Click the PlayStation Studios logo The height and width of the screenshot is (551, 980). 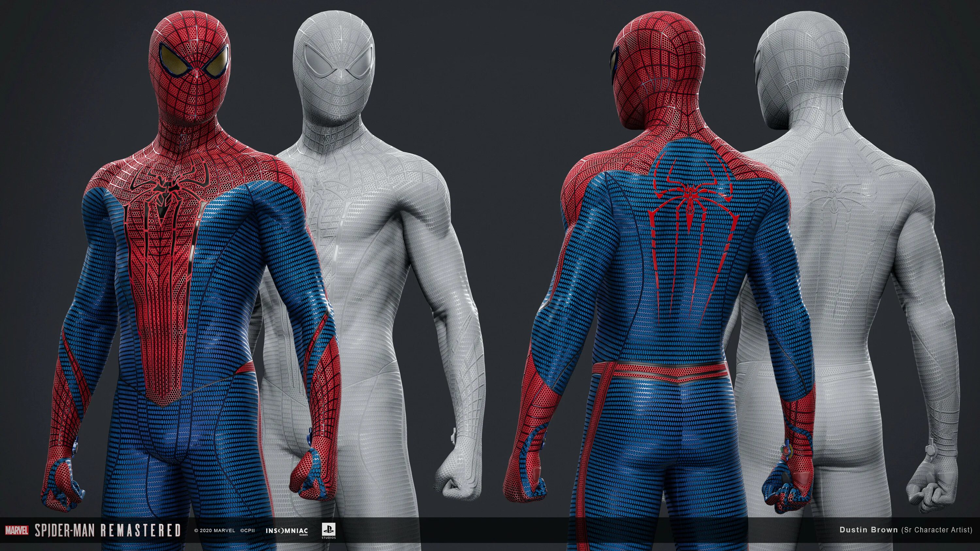[328, 530]
